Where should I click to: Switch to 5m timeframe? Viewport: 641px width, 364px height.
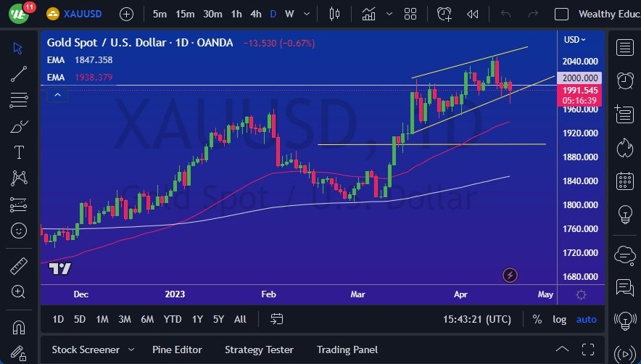pos(160,14)
